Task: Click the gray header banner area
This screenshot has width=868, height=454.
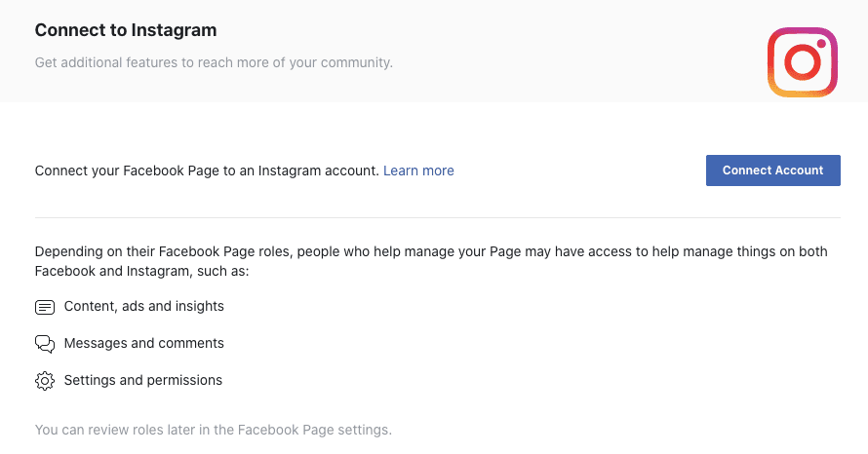Action: pos(434,51)
